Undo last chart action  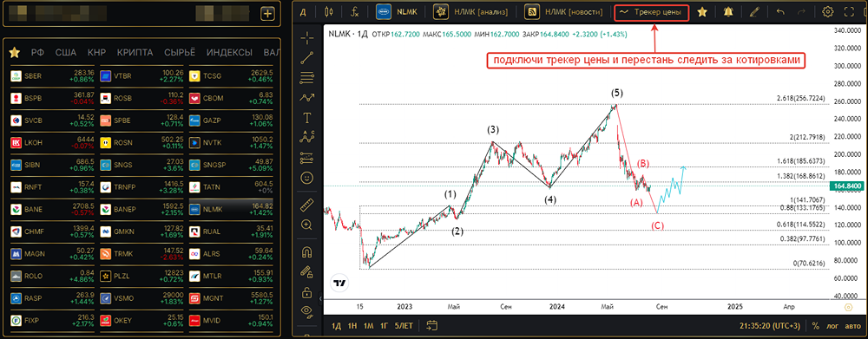pos(780,11)
